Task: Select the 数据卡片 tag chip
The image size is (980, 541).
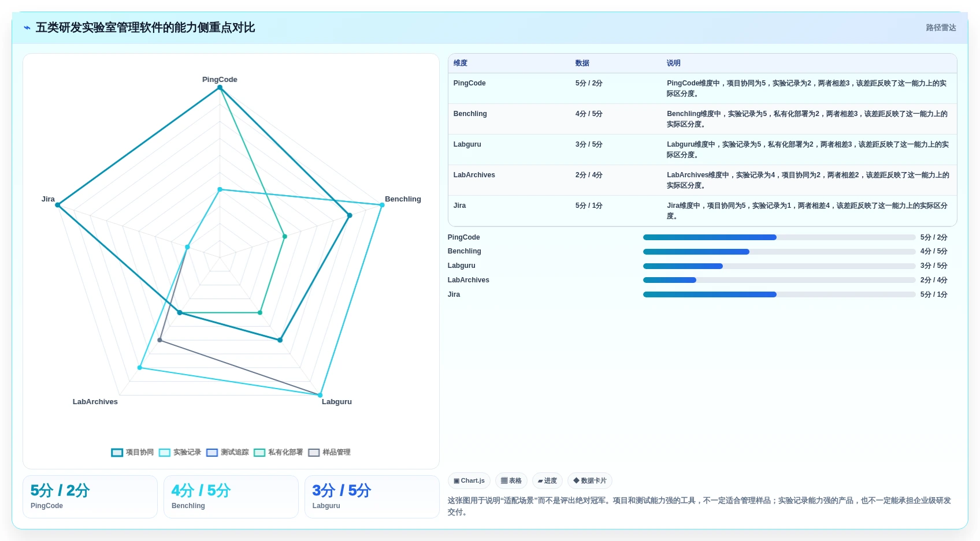Action: coord(590,480)
